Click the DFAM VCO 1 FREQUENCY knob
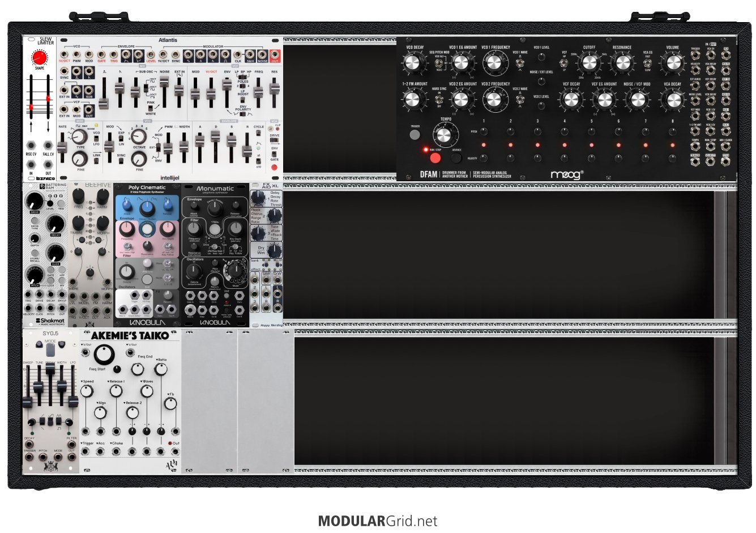756x533 pixels. (x=495, y=63)
